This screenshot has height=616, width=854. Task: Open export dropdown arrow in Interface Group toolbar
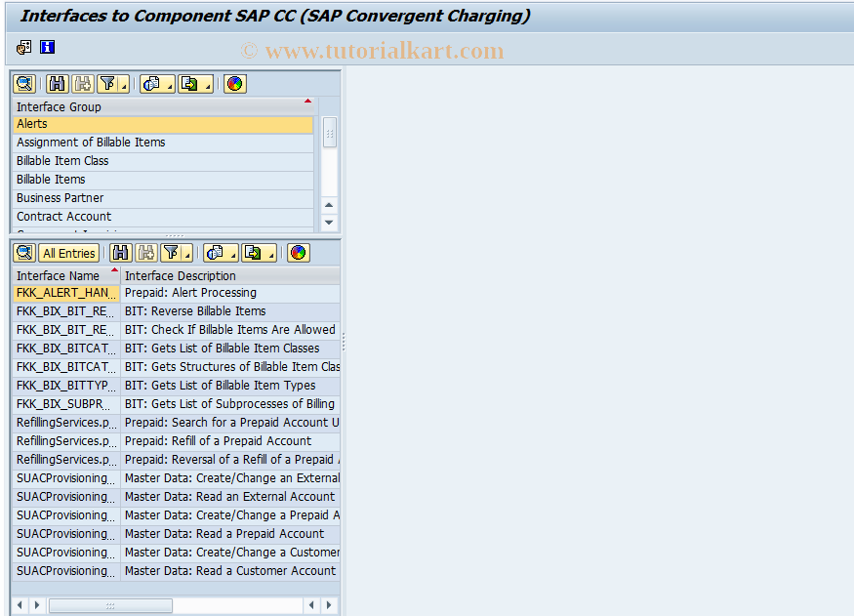pyautogui.click(x=208, y=84)
